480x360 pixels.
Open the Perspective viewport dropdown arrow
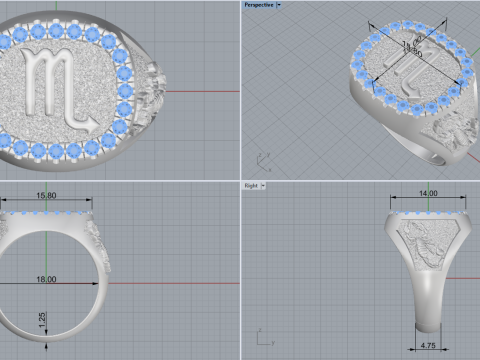click(279, 5)
